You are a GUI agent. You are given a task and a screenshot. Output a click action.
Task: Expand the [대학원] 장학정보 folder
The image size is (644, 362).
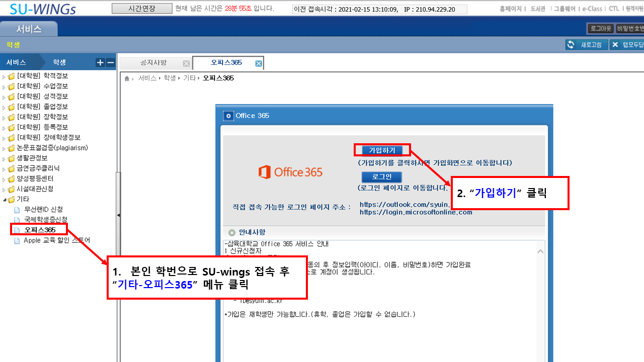pos(4,117)
